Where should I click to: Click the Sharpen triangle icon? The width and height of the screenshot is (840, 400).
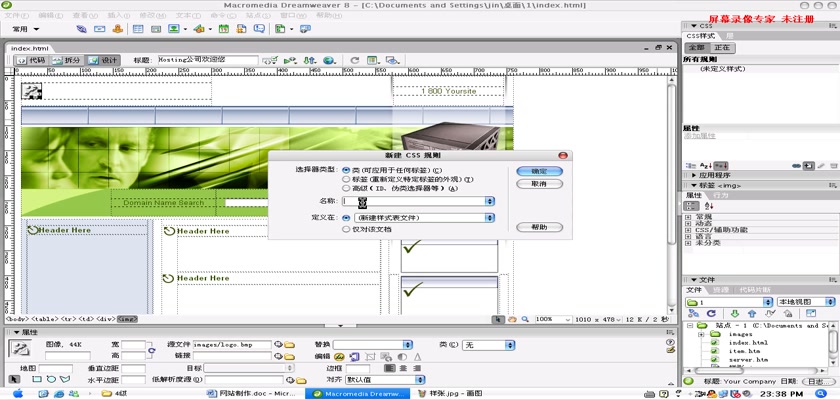[417, 357]
